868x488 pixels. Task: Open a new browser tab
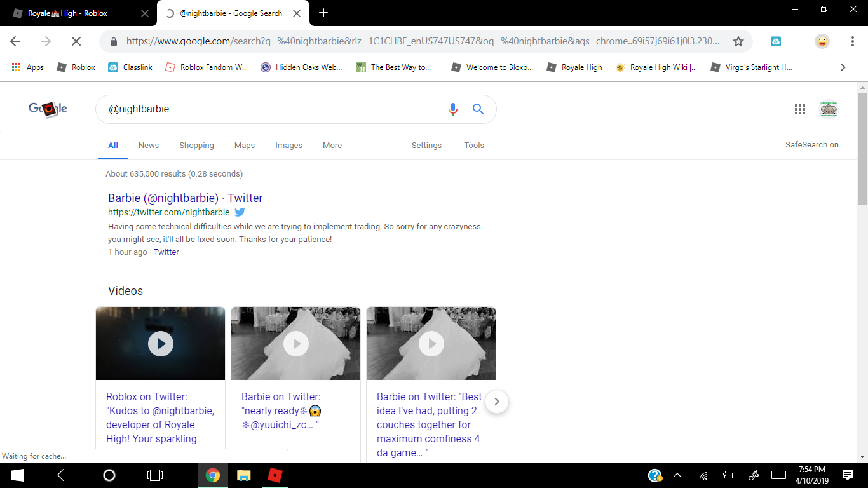pos(323,13)
